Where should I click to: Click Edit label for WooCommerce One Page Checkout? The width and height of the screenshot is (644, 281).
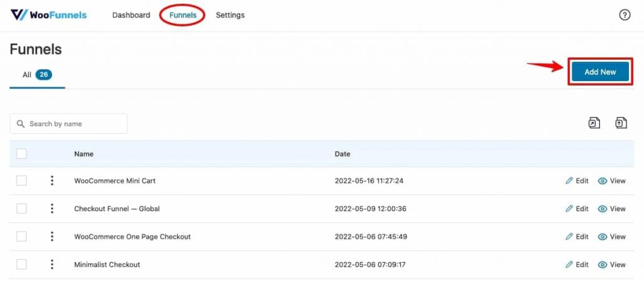pyautogui.click(x=582, y=236)
